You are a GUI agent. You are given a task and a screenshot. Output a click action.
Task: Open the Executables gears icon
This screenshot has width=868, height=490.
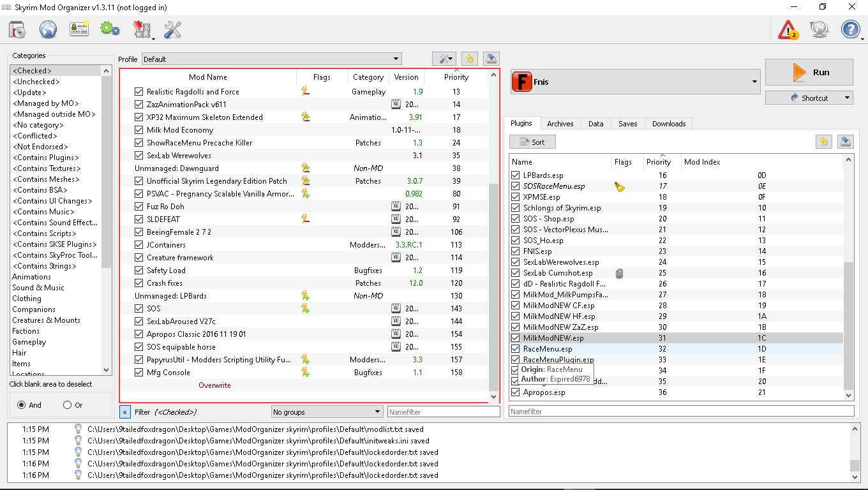110,29
